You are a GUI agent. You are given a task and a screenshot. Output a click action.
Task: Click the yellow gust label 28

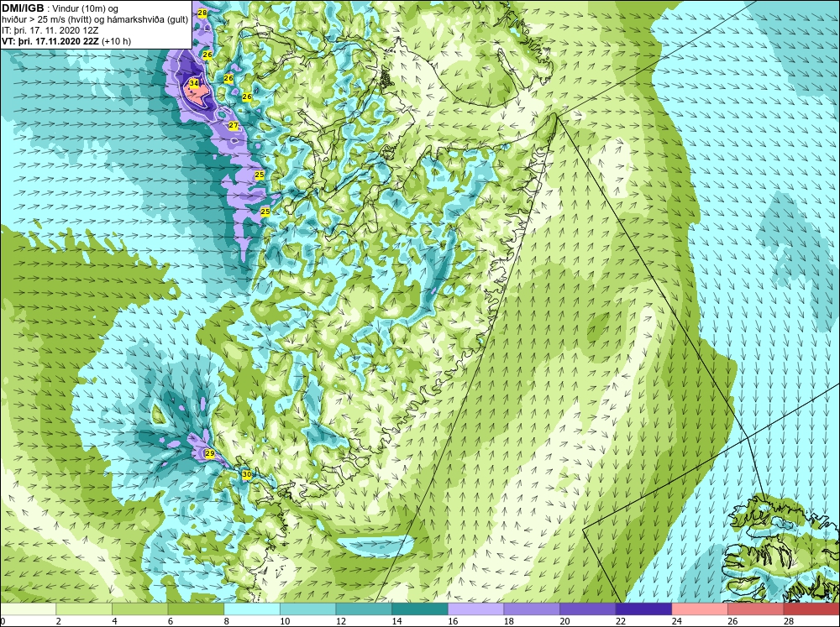pyautogui.click(x=202, y=13)
